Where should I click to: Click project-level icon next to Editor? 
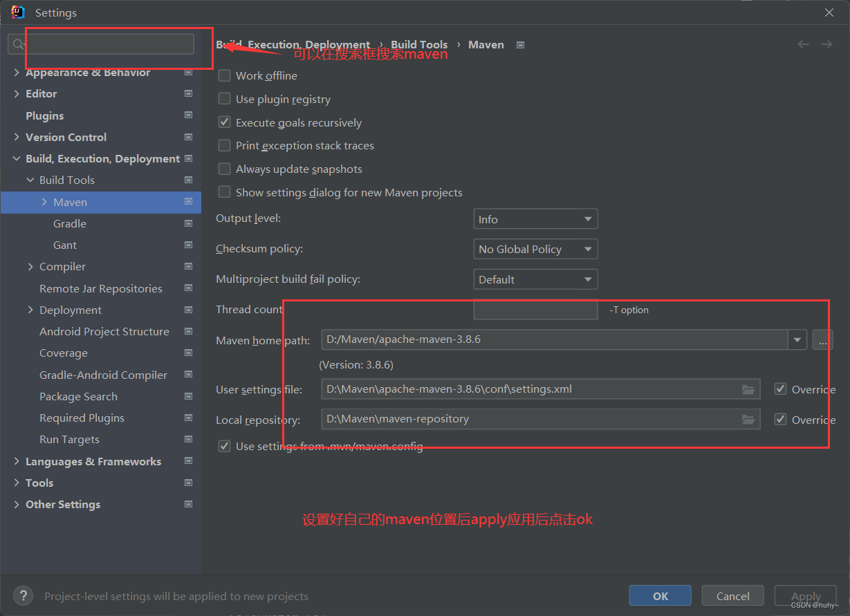(188, 93)
